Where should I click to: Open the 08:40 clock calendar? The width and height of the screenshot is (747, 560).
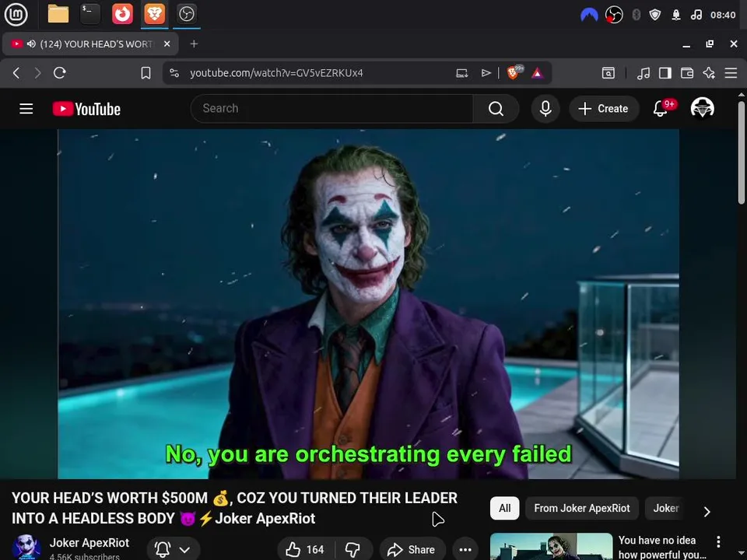pyautogui.click(x=723, y=15)
